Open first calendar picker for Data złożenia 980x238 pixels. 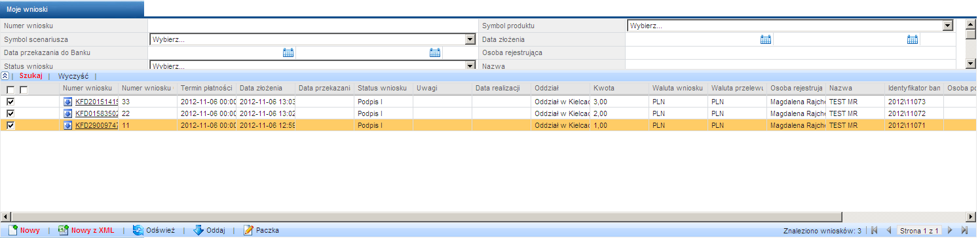click(x=766, y=39)
